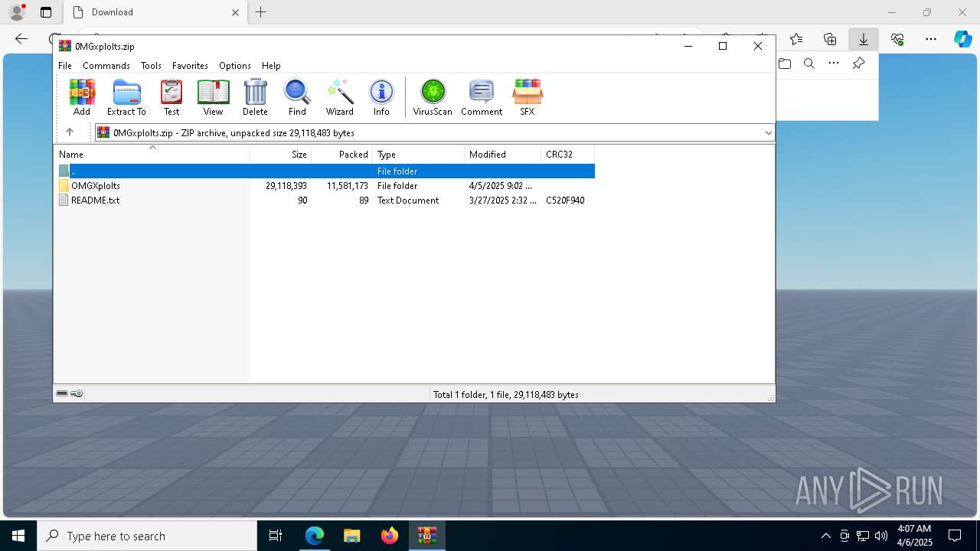Click the disk icon in WinRAR status bar
This screenshot has height=551, width=980.
tap(62, 393)
